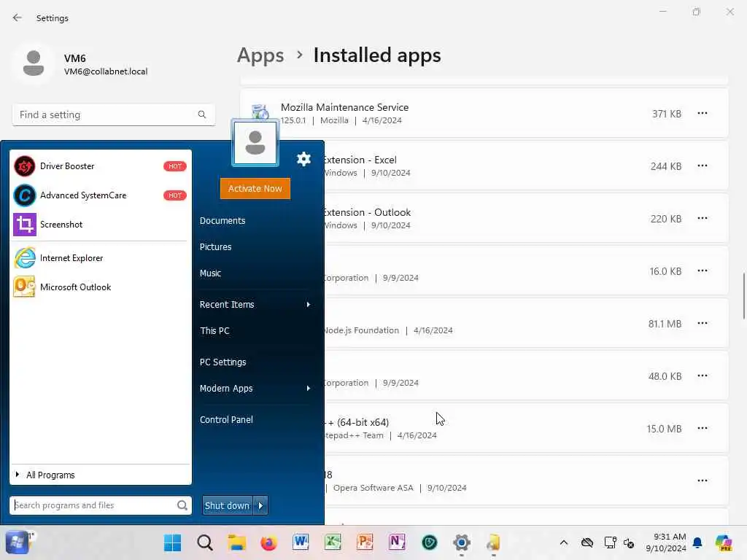Image resolution: width=747 pixels, height=560 pixels.
Task: Click the network display tray icon
Action: (x=610, y=542)
